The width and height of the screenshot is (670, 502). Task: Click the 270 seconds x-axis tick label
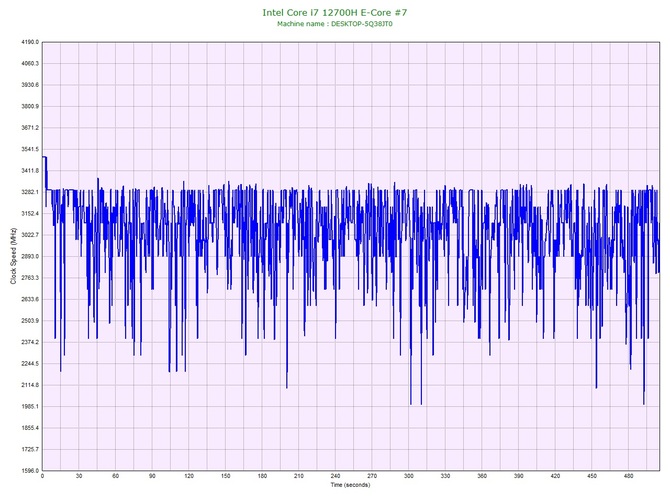click(372, 476)
